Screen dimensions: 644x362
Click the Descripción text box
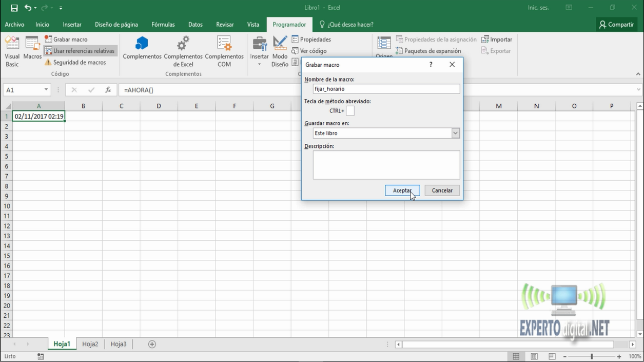[386, 165]
